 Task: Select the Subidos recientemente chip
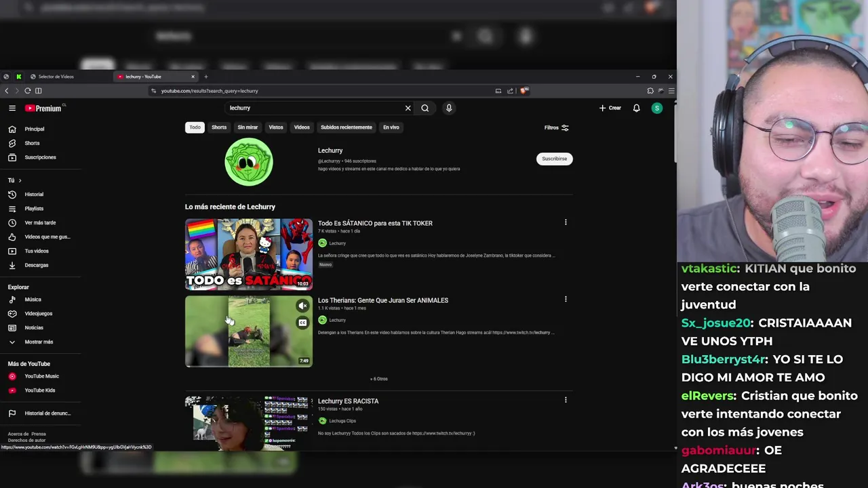347,127
